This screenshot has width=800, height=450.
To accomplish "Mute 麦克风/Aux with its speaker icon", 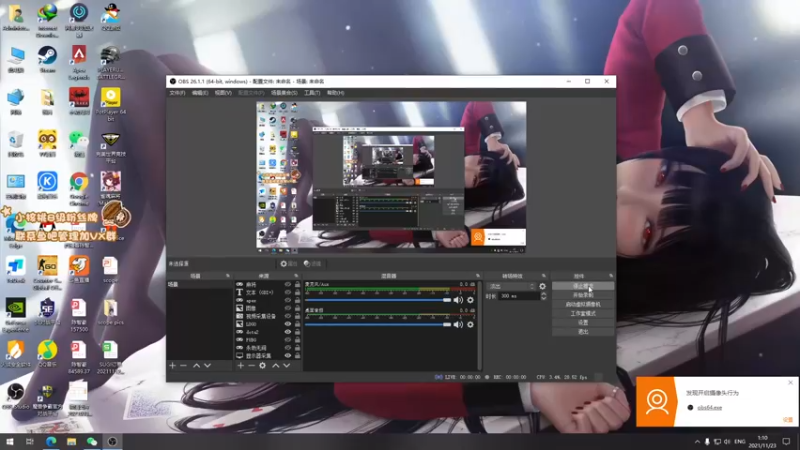I will click(x=458, y=300).
